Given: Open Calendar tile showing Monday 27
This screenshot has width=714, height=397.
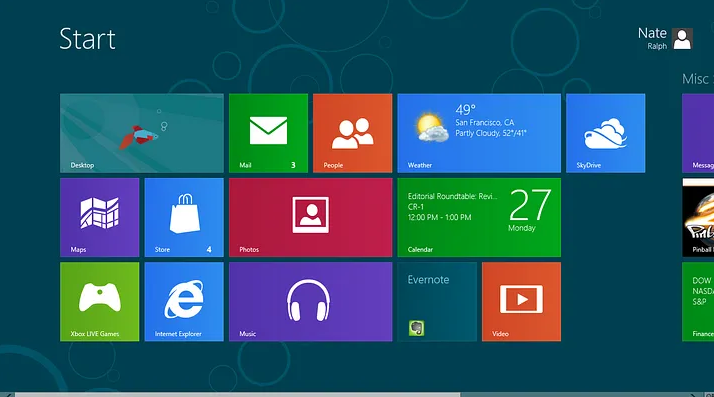Looking at the screenshot, I should pos(479,217).
